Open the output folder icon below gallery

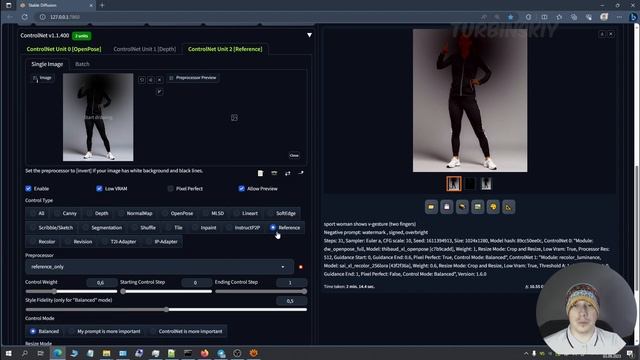click(431, 207)
